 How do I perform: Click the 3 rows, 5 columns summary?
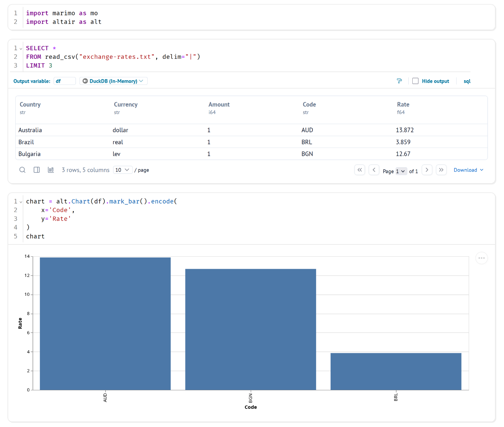coord(86,170)
